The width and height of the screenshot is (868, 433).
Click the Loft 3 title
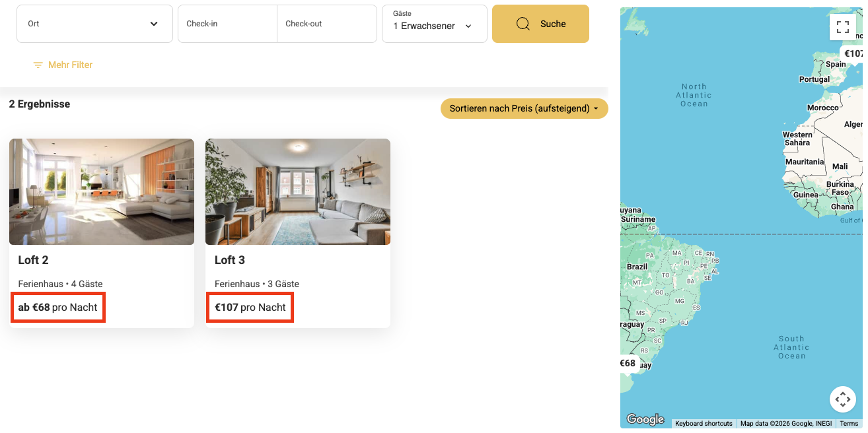230,260
